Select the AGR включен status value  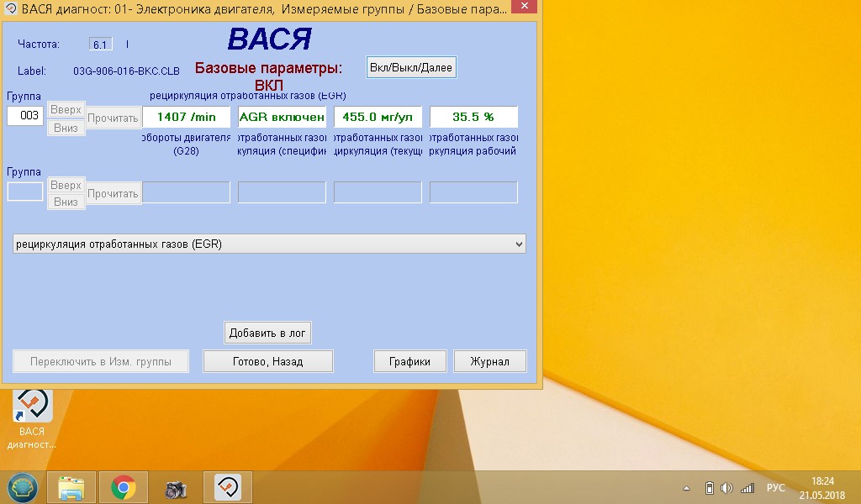(282, 117)
